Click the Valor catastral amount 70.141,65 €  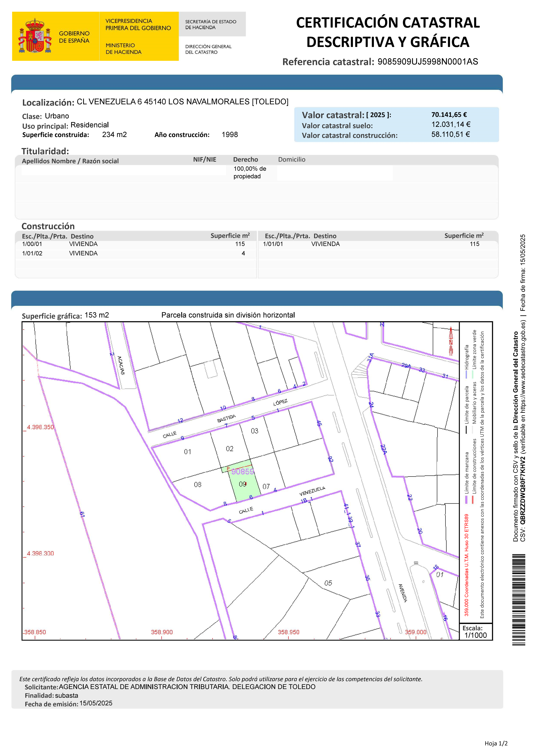tap(449, 114)
